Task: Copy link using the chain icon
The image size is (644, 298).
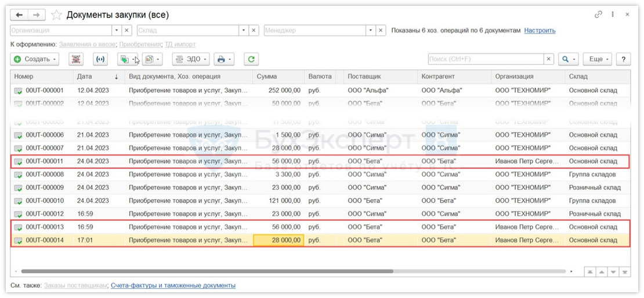Action: (x=598, y=15)
